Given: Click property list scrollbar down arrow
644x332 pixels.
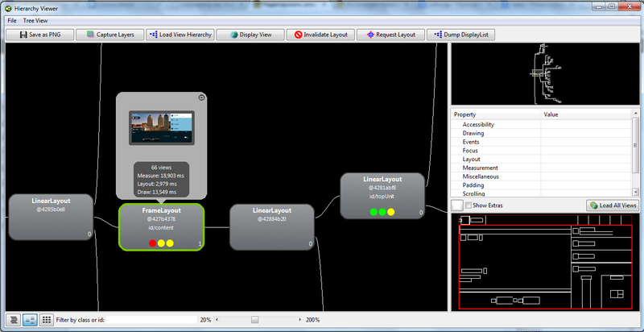Looking at the screenshot, I should (x=636, y=193).
